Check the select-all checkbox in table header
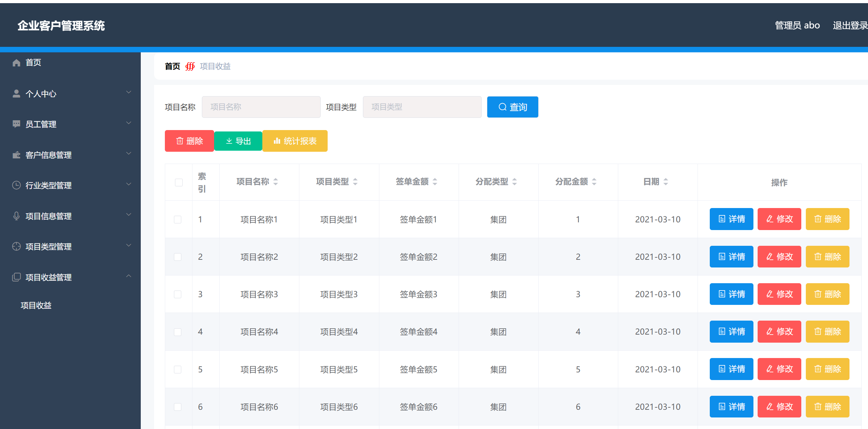The width and height of the screenshot is (868, 429). 178,182
